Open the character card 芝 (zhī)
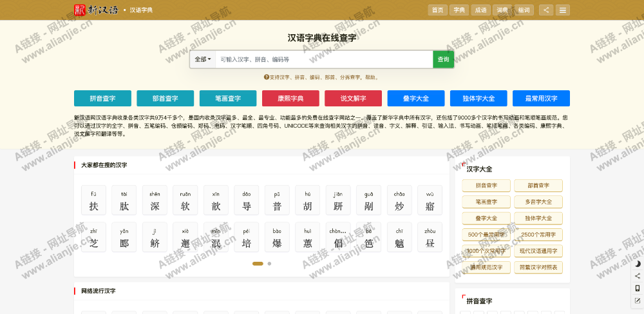Viewport: 644px width, 314px height. click(93, 237)
